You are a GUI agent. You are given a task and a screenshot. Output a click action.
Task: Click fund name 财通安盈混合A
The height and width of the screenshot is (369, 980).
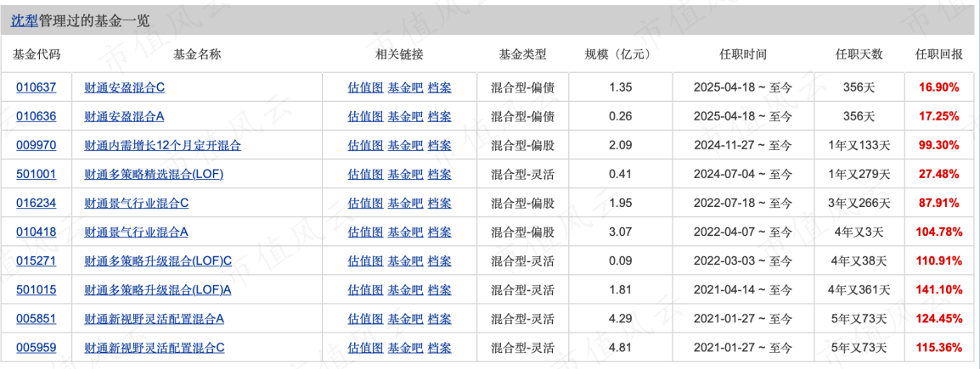click(124, 116)
